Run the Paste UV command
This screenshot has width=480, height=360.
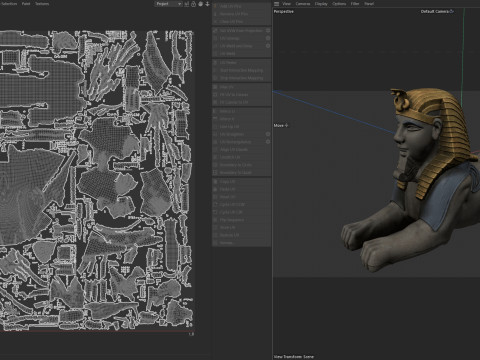[242, 189]
